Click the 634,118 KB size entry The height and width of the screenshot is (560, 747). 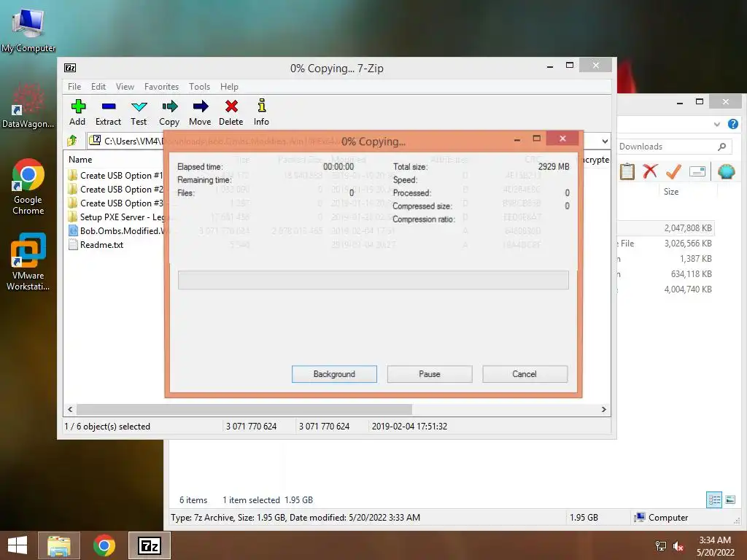[692, 274]
